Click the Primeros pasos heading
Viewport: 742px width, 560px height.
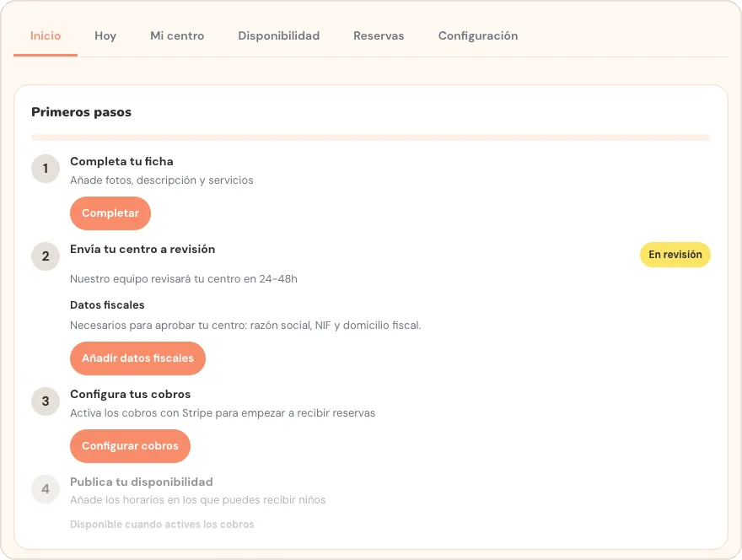(x=82, y=112)
